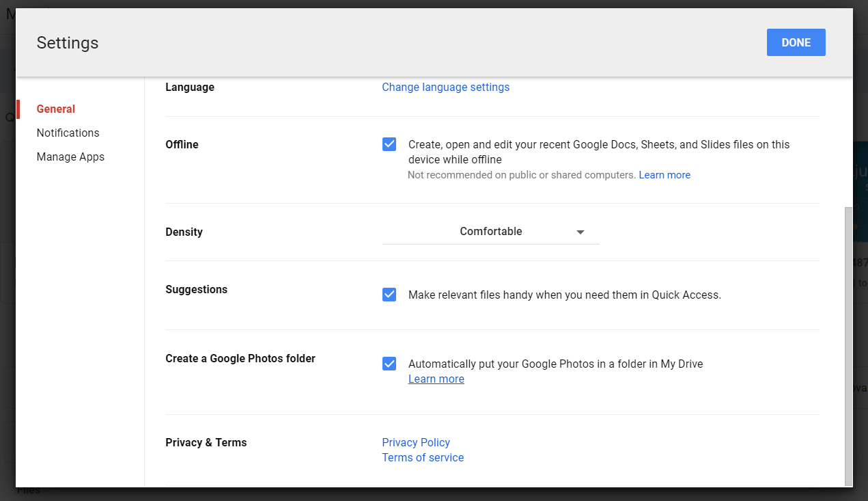The height and width of the screenshot is (501, 868).
Task: Switch to the Manage Apps tab
Action: 70,157
